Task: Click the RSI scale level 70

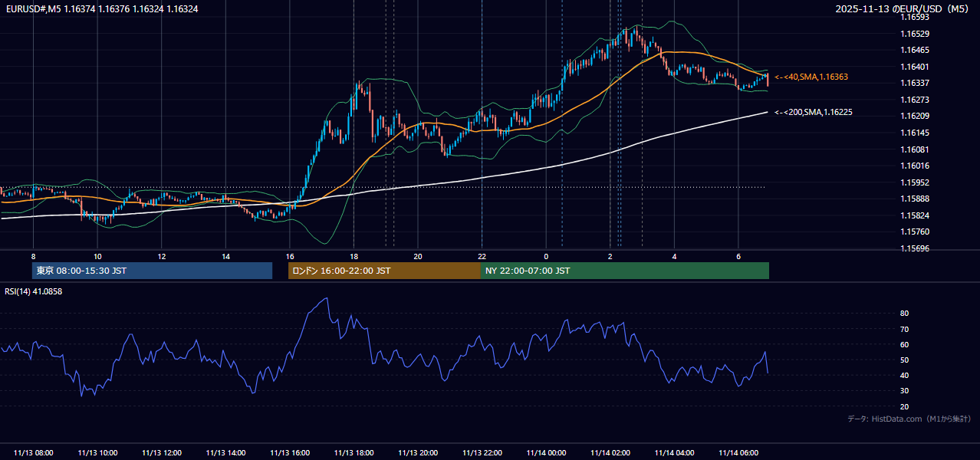Action: point(905,330)
